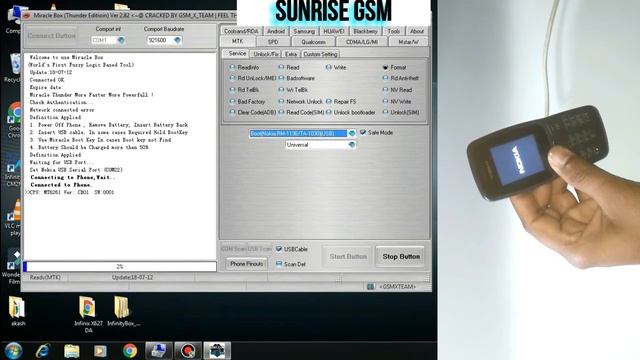Toggle the Safe Mode checkbox
Image resolution: width=640 pixels, height=360 pixels.
point(363,133)
